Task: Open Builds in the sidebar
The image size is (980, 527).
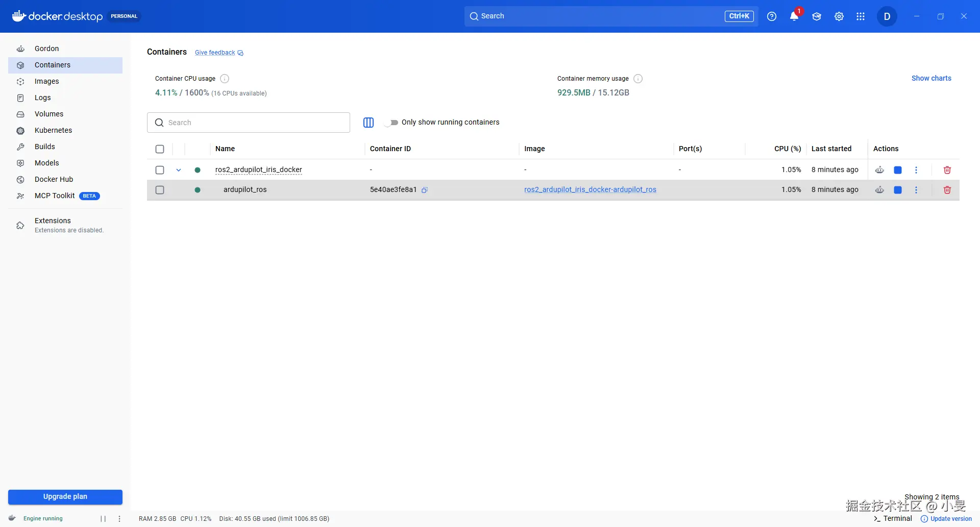Action: pos(65,147)
